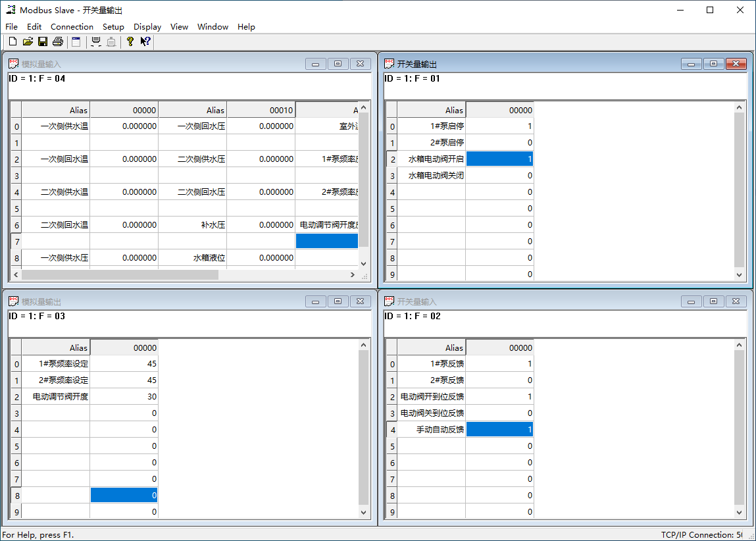Image resolution: width=756 pixels, height=541 pixels.
Task: Close the 开关量输出 child window
Action: (x=736, y=64)
